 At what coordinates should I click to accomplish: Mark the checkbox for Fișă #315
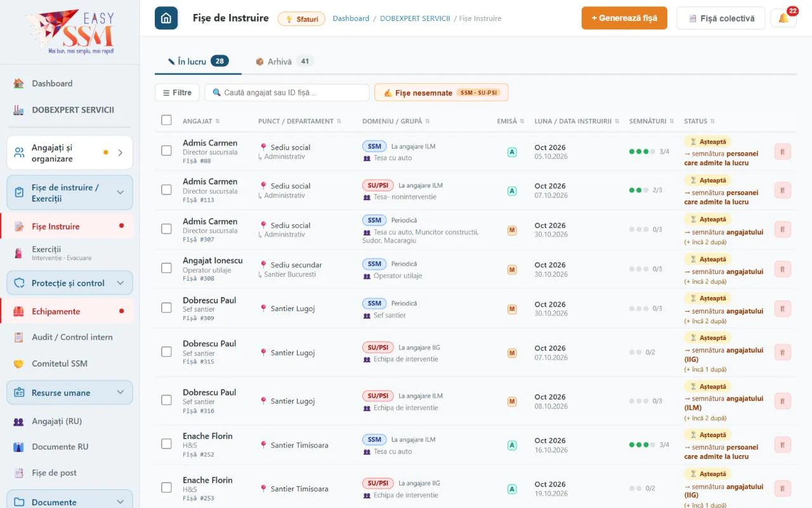point(166,351)
